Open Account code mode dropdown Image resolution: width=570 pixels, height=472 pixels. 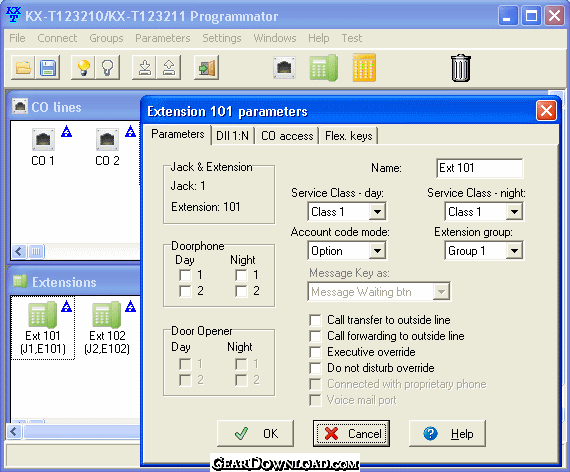pyautogui.click(x=377, y=251)
